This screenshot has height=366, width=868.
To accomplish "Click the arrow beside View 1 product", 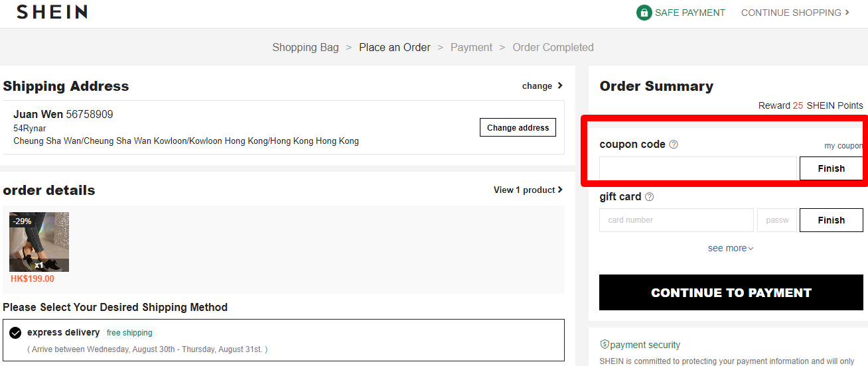I will click(x=560, y=190).
